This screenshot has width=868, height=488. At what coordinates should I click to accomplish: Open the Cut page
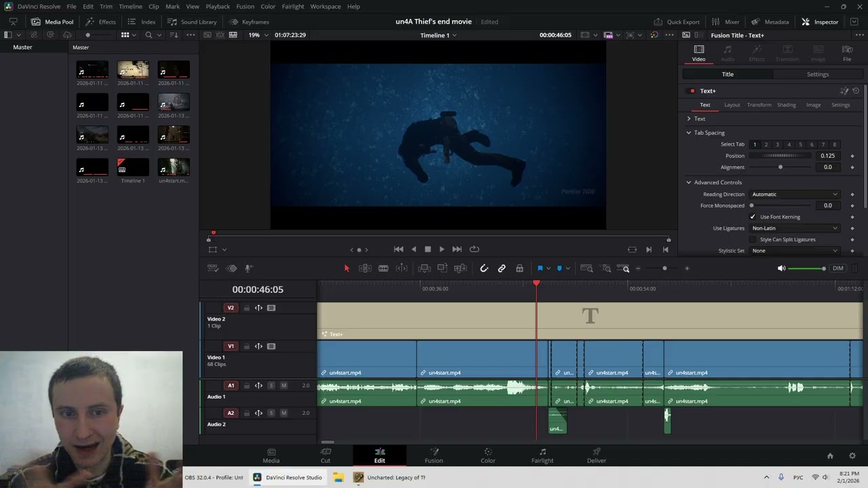pyautogui.click(x=325, y=455)
